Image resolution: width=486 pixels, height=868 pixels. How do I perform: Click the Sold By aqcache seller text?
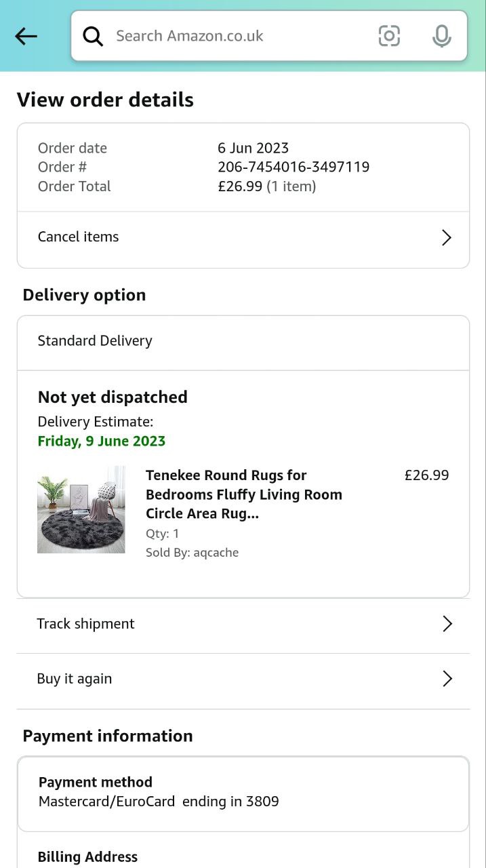pyautogui.click(x=192, y=553)
